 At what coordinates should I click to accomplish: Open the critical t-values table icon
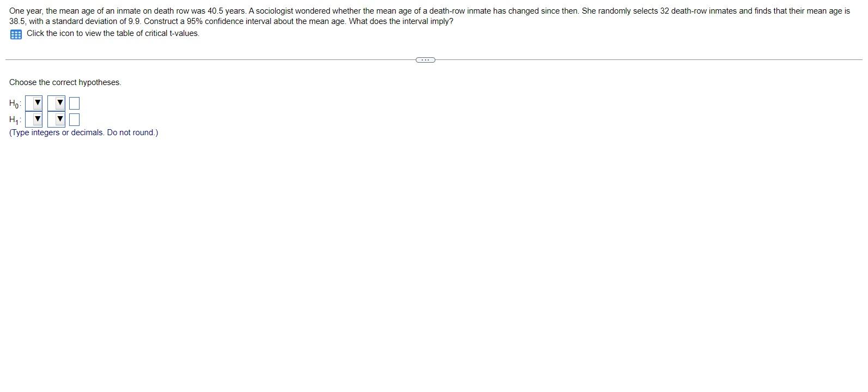[16, 34]
